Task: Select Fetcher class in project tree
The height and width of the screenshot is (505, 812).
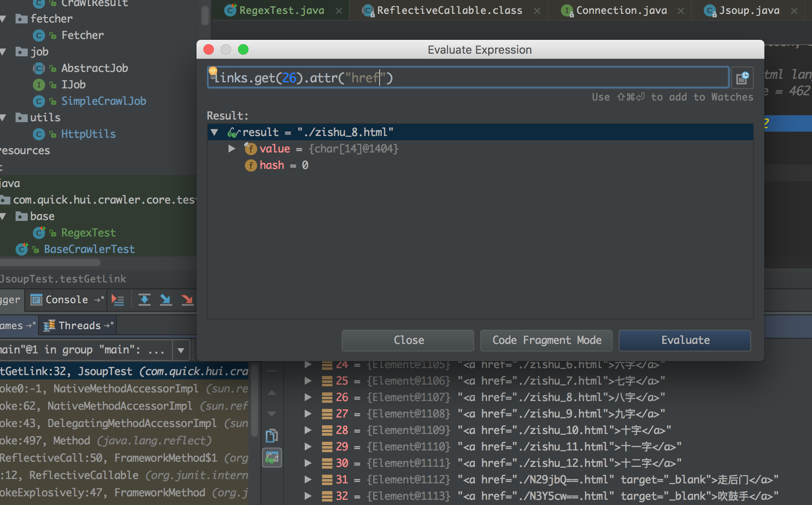Action: pos(82,35)
